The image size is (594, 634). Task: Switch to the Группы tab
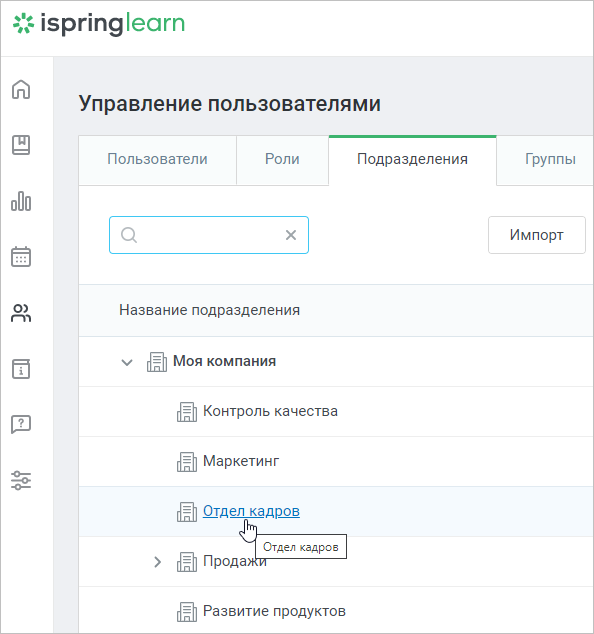pos(550,159)
